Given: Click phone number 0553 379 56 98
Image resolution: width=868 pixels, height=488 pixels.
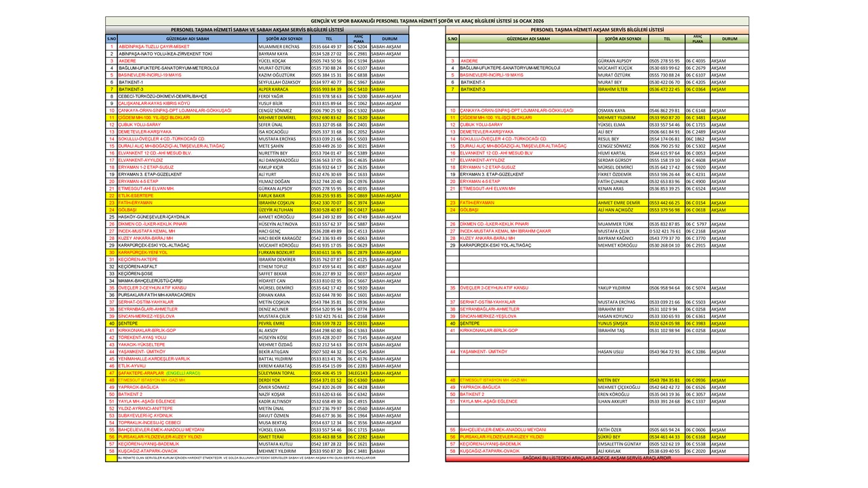Looking at the screenshot, I should [665, 210].
